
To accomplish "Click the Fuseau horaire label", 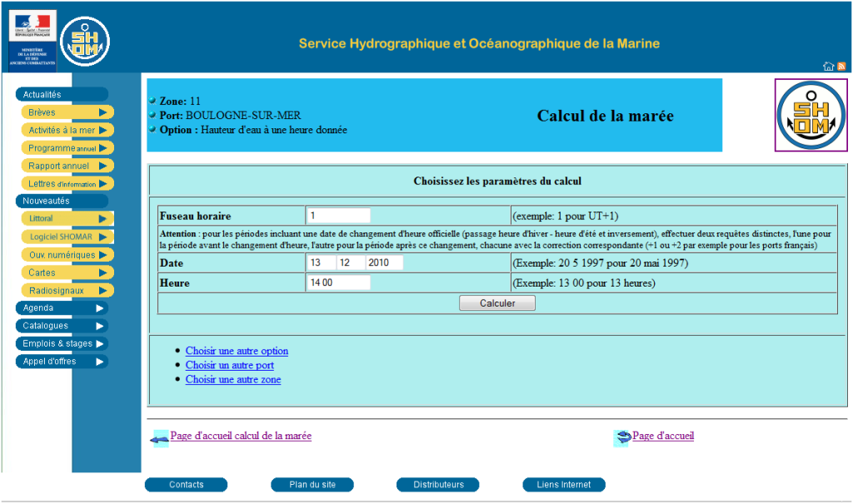I will click(x=195, y=216).
